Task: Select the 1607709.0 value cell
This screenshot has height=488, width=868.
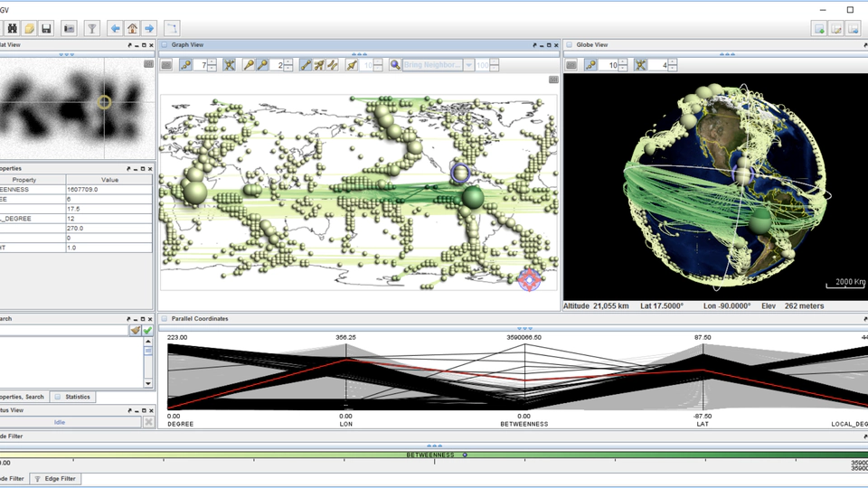Action: [109, 189]
